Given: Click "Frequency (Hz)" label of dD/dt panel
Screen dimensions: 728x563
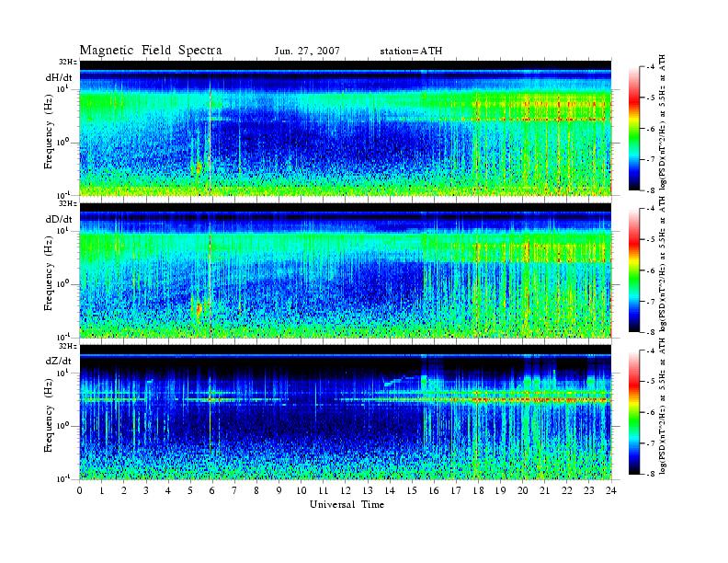Looking at the screenshot, I should [x=49, y=274].
